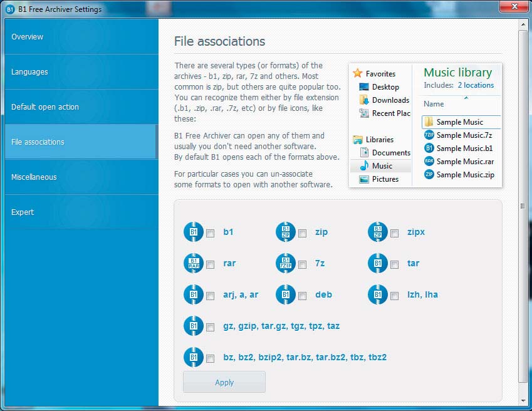Image resolution: width=532 pixels, height=411 pixels.
Task: Click the 'bz, bz2, bzip2' label text
Action: (x=305, y=357)
